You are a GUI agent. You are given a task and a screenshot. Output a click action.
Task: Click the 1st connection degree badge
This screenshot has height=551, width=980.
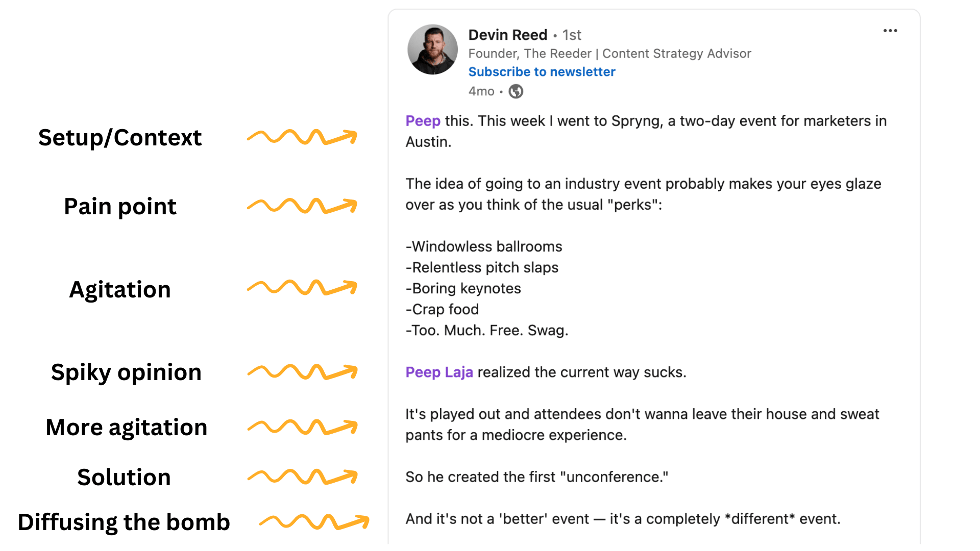(572, 35)
